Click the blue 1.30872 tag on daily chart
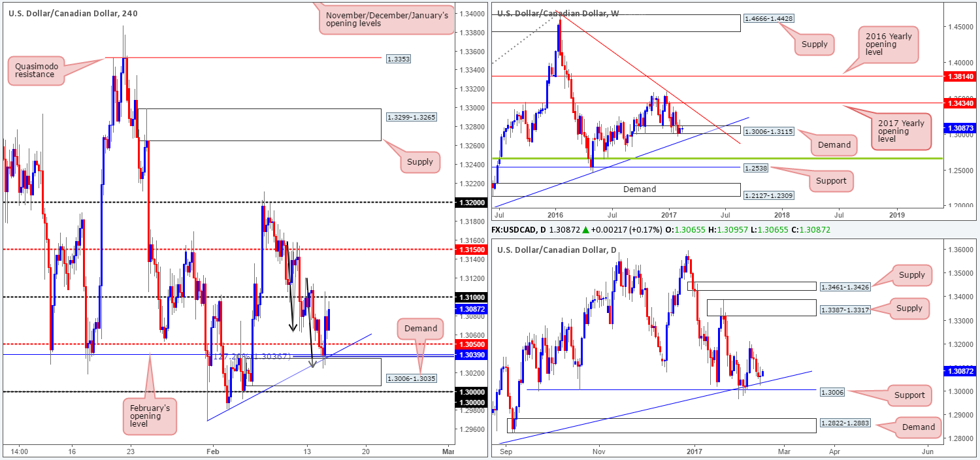The height and width of the screenshot is (460, 980). pos(960,371)
